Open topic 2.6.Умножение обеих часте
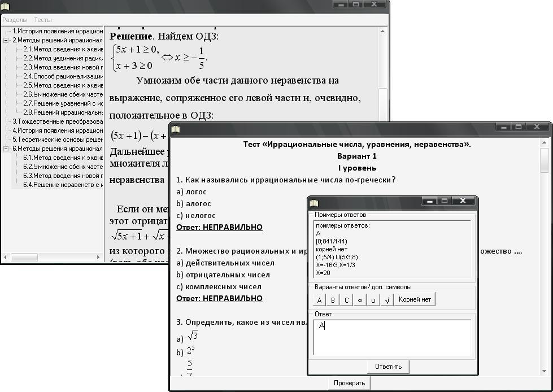Screen dimensions: 553x392 coord(63,94)
